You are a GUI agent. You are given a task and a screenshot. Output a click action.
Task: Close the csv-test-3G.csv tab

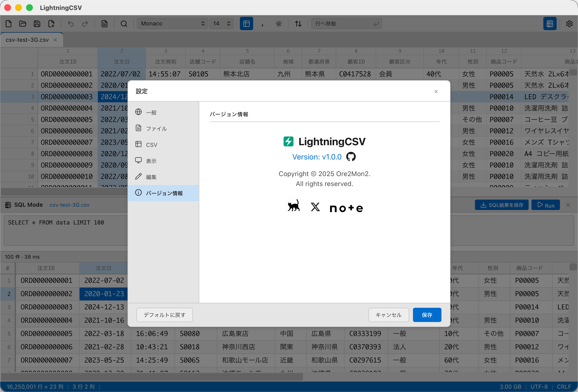click(55, 40)
